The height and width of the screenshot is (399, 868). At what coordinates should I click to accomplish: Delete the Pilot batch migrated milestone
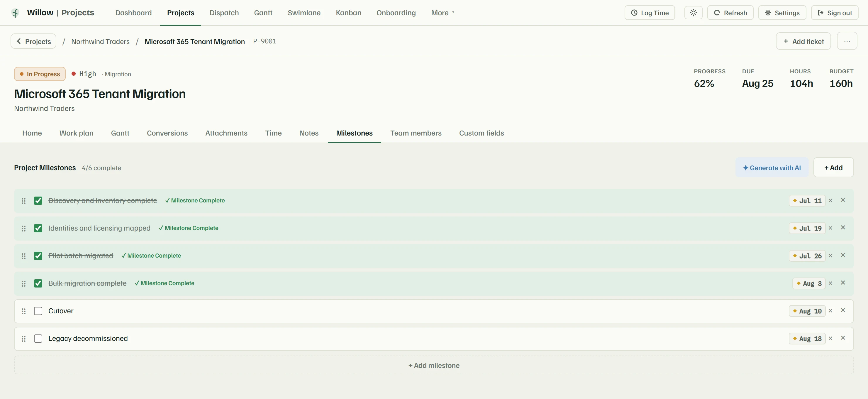(843, 255)
